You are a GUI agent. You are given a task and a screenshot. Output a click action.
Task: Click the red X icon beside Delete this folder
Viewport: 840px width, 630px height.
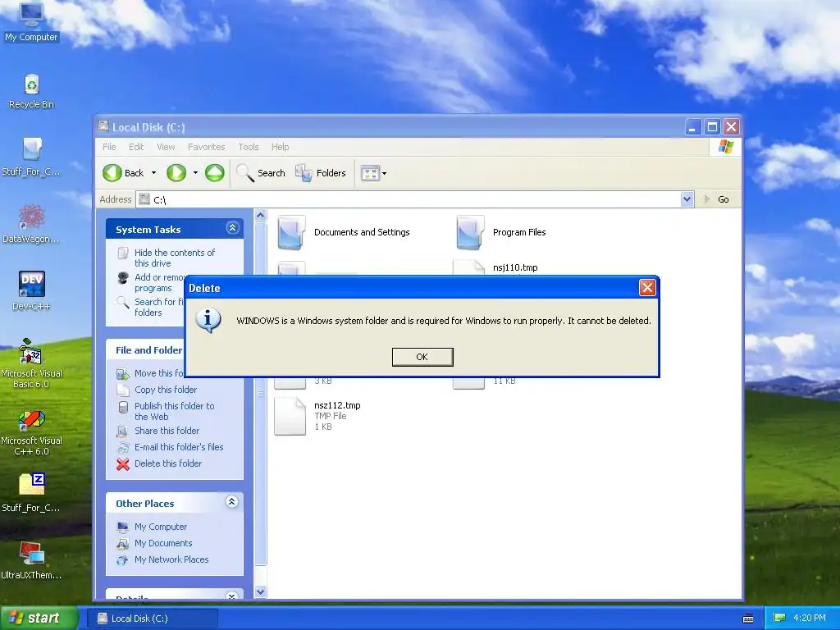pos(123,464)
